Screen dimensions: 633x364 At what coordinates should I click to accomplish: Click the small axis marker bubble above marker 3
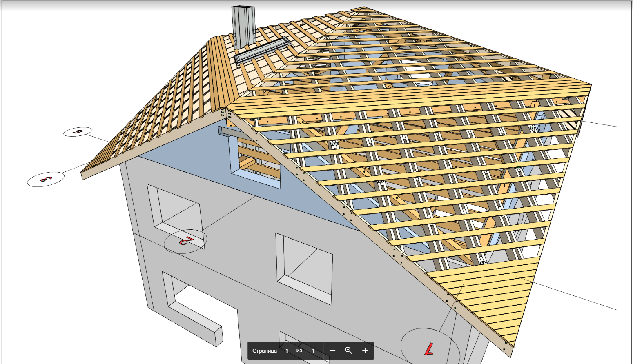click(78, 132)
